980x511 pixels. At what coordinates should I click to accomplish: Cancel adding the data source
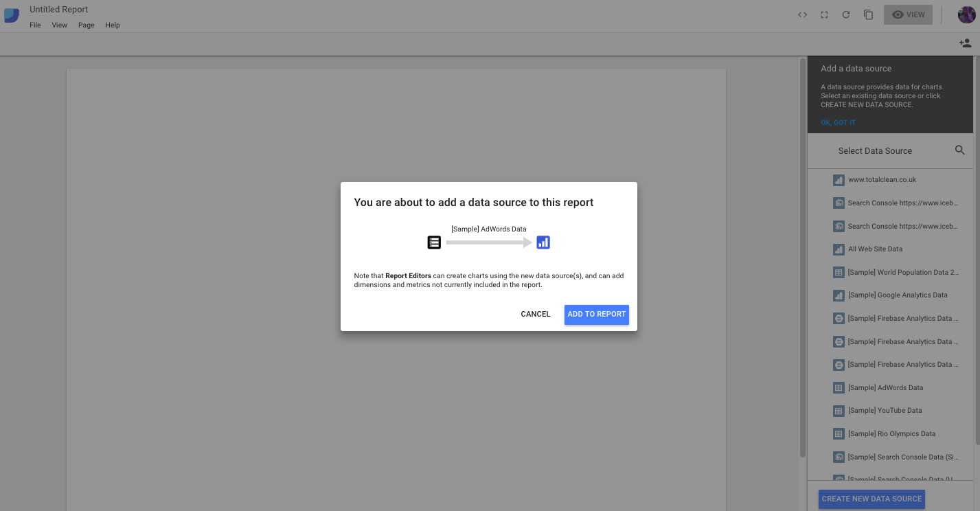[x=535, y=314]
